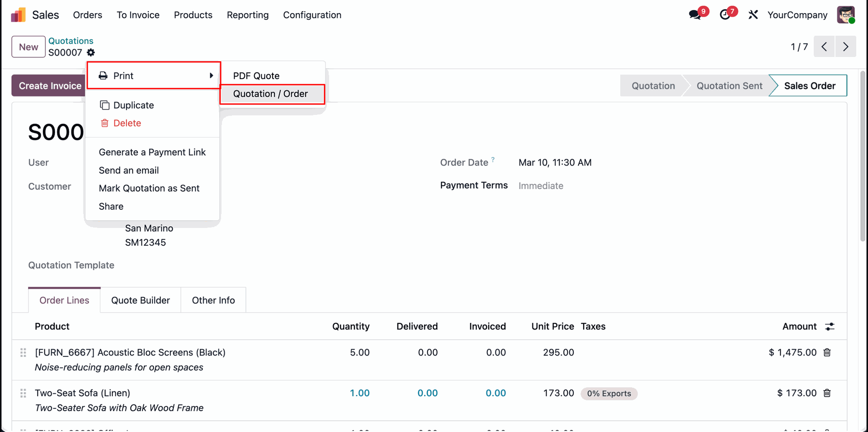Select Duplicate from the action menu
This screenshot has width=868, height=432.
(x=133, y=105)
